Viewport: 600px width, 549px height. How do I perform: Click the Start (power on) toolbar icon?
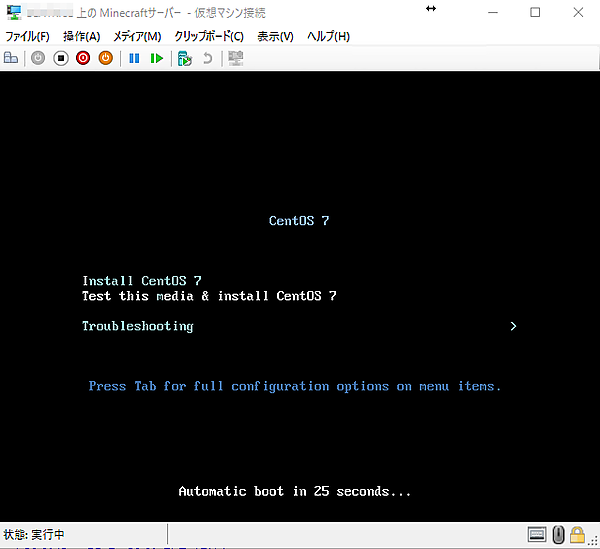coord(38,58)
